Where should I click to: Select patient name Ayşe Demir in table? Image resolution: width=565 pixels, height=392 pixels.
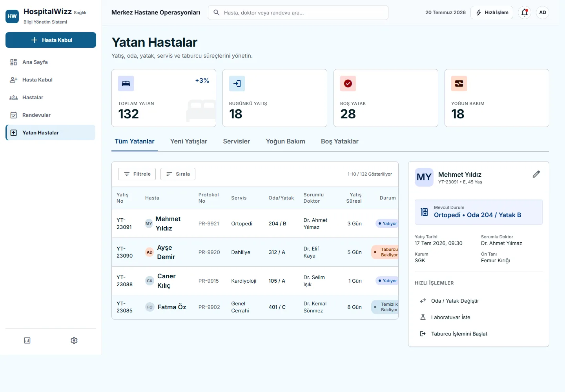click(x=166, y=252)
